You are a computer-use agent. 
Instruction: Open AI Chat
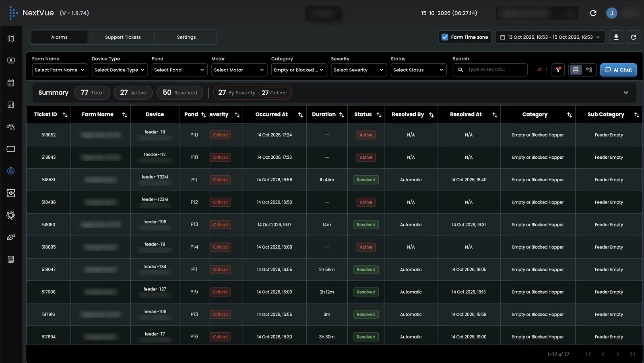pyautogui.click(x=619, y=70)
